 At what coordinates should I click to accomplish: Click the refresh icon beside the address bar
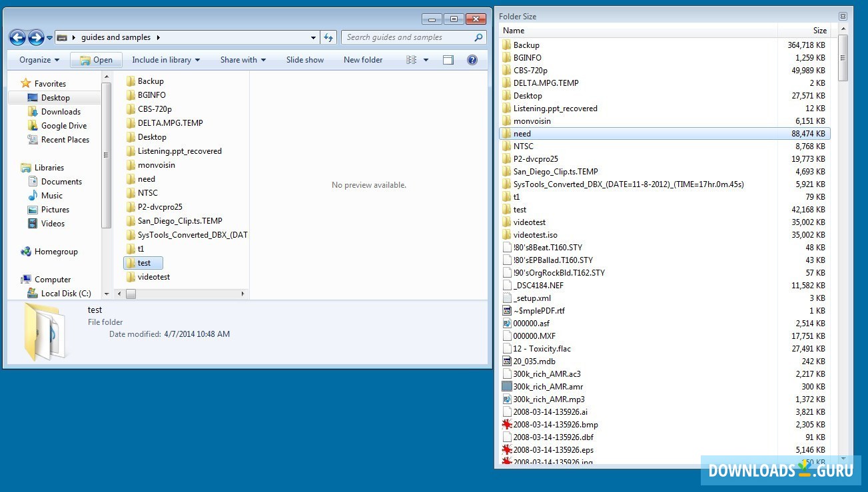point(328,37)
